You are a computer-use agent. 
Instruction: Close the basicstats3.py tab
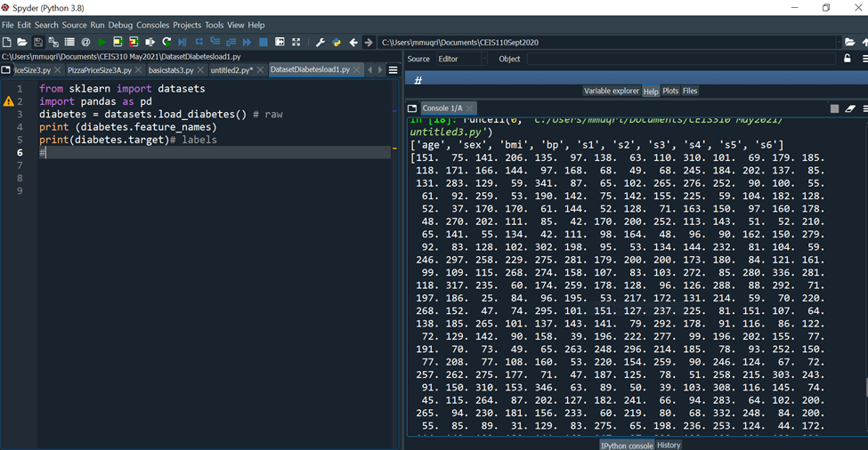tap(200, 69)
